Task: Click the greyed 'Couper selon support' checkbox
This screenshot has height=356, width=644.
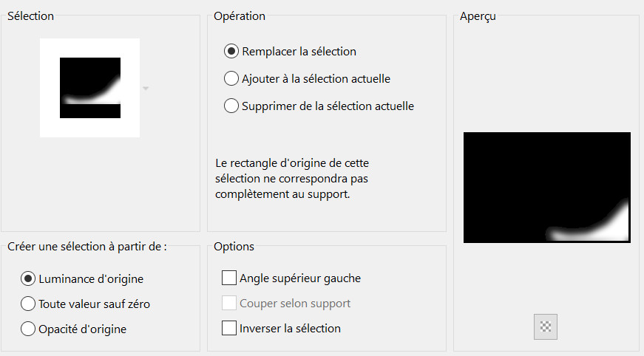Action: point(229,303)
